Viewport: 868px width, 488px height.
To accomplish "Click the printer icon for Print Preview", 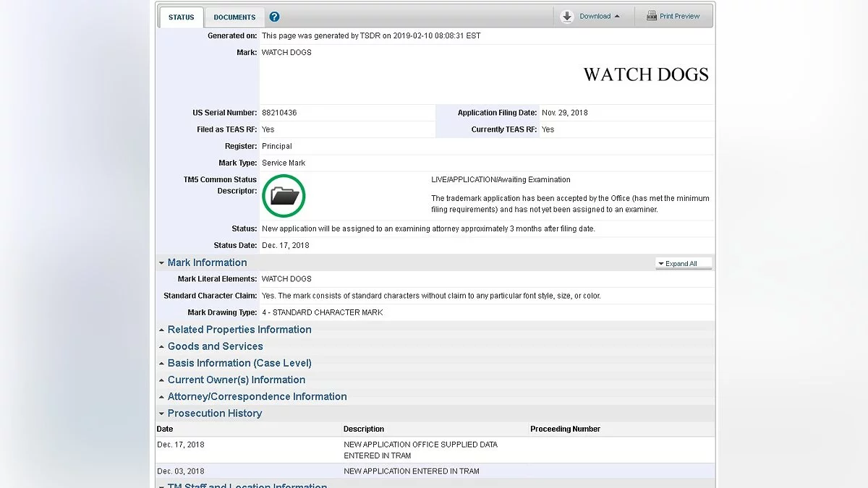I will point(651,16).
